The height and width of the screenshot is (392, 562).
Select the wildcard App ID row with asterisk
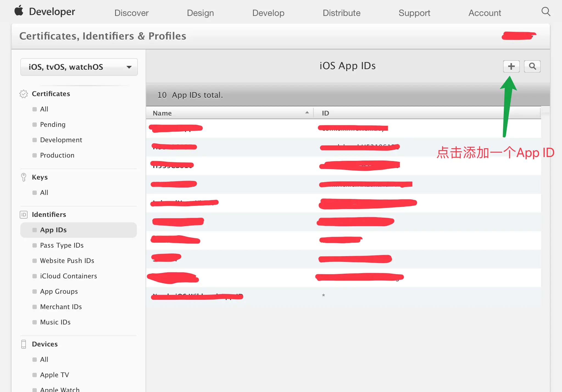point(323,296)
